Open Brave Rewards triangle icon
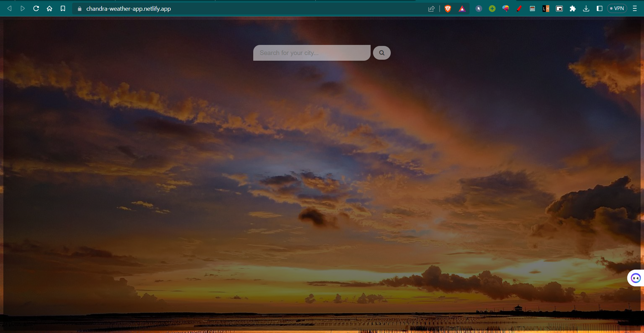The height and width of the screenshot is (333, 644). click(x=462, y=8)
